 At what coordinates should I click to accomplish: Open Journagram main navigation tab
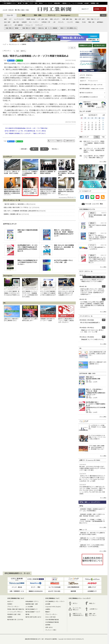[x=65, y=15]
